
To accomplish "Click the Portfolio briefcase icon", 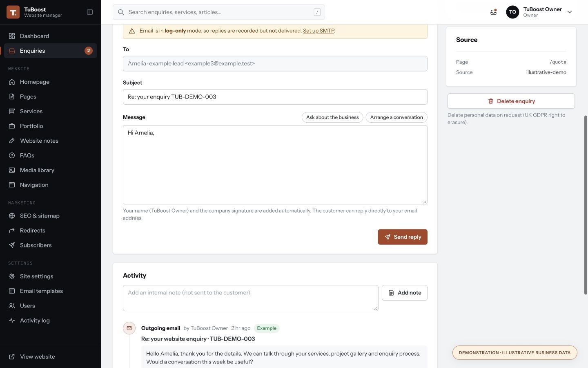I will click(x=12, y=126).
